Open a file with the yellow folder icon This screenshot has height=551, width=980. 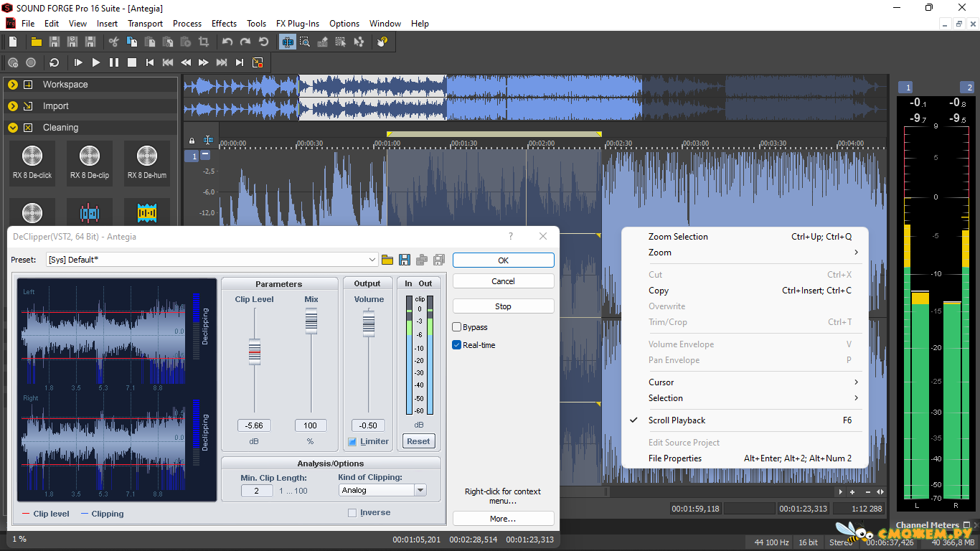click(x=36, y=42)
